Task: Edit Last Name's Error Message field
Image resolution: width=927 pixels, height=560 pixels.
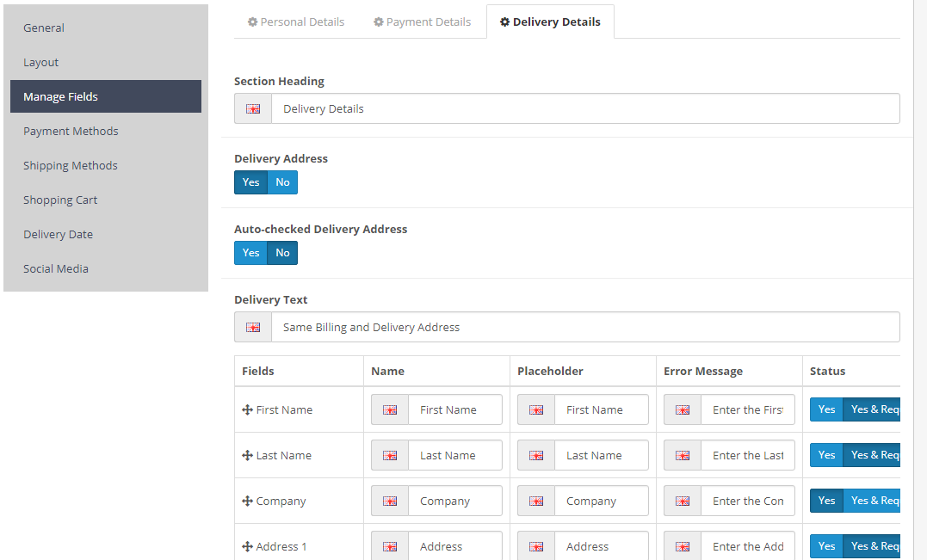Action: [748, 455]
